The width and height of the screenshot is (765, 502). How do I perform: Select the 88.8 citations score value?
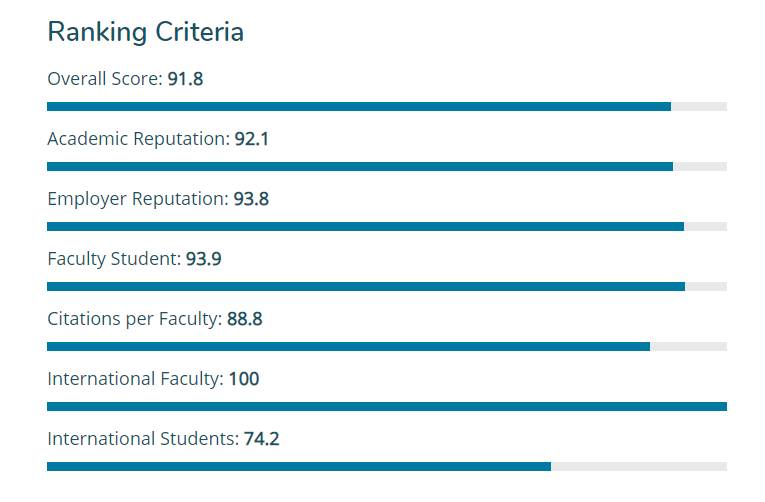244,319
